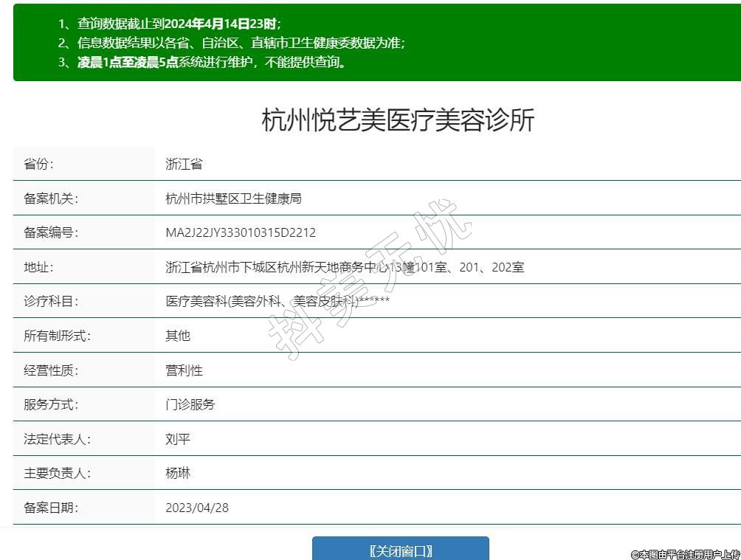Viewport: 741px width, 560px height.
Task: Click the legal representative name 刘平
Action: point(178,439)
